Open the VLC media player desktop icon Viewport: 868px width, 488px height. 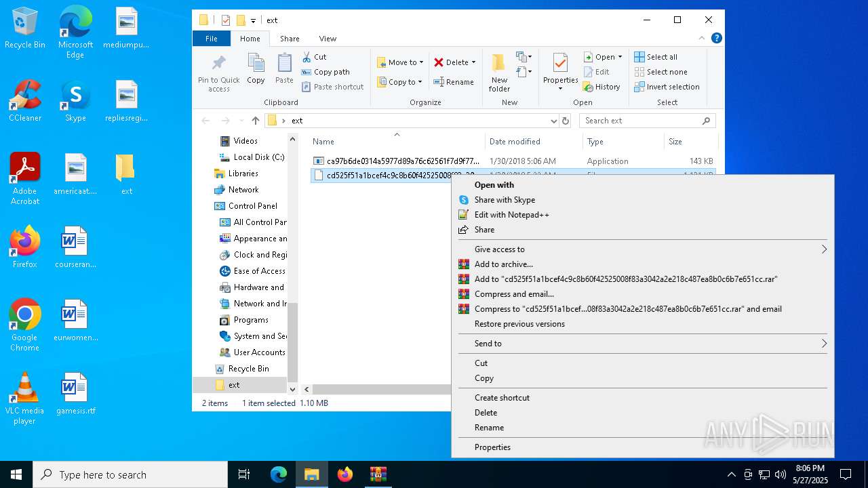point(24,399)
